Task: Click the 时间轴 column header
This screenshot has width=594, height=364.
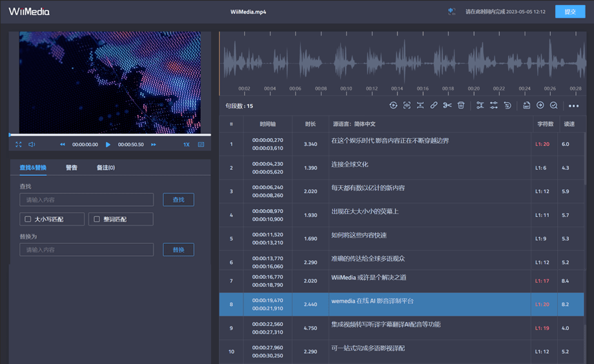Action: point(267,124)
